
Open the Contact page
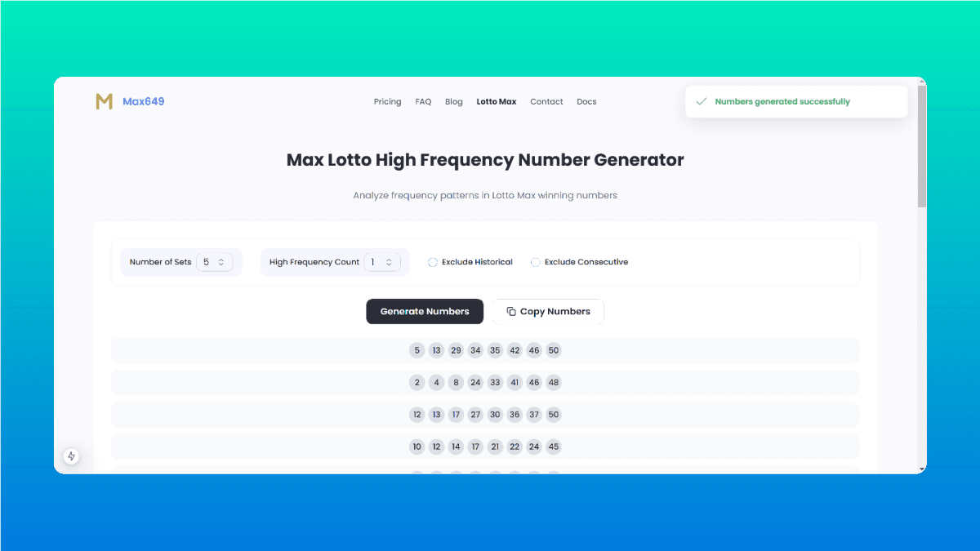coord(546,102)
